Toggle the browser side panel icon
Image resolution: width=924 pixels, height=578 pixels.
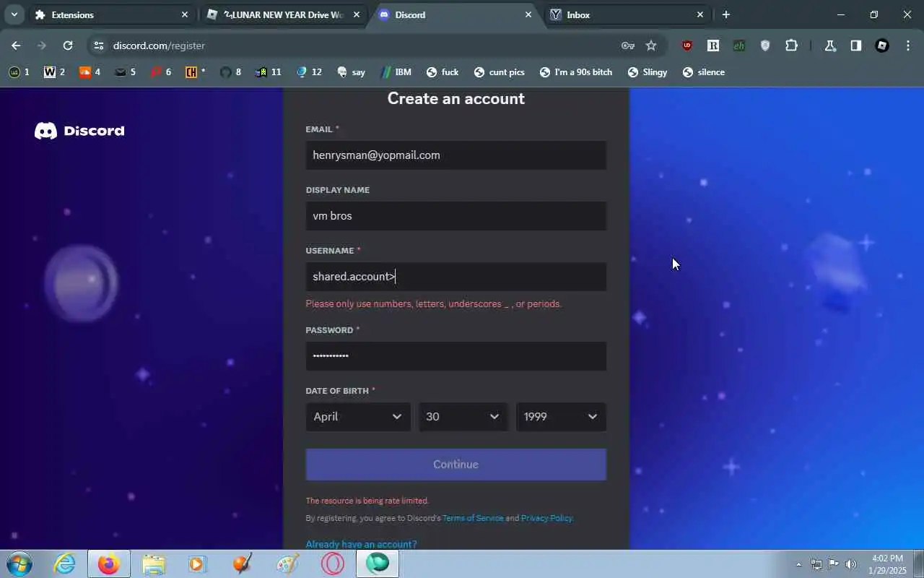point(856,46)
